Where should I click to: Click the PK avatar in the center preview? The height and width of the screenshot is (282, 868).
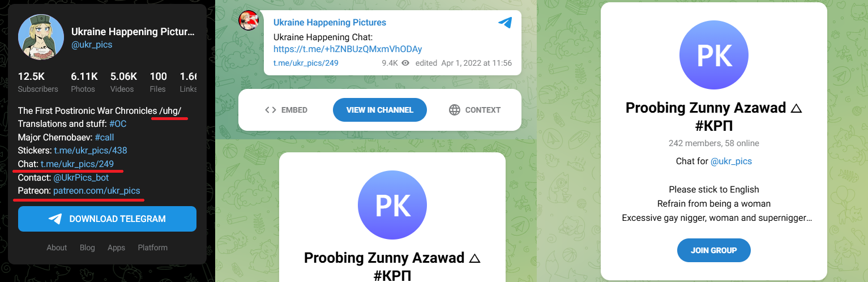pyautogui.click(x=392, y=205)
